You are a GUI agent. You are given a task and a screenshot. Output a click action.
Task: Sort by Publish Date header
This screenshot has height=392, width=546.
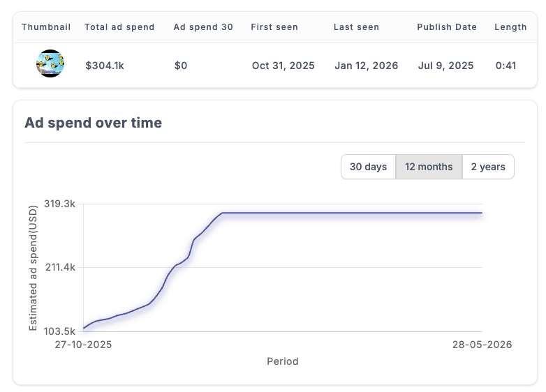point(447,27)
